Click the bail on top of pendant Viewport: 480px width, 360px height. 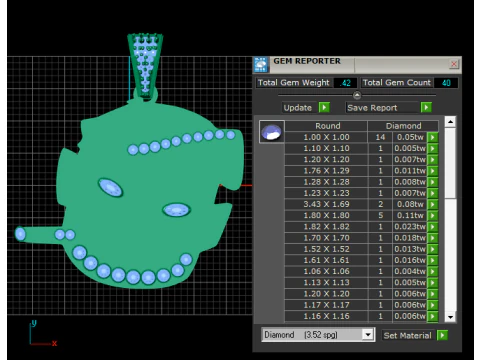pyautogui.click(x=145, y=65)
